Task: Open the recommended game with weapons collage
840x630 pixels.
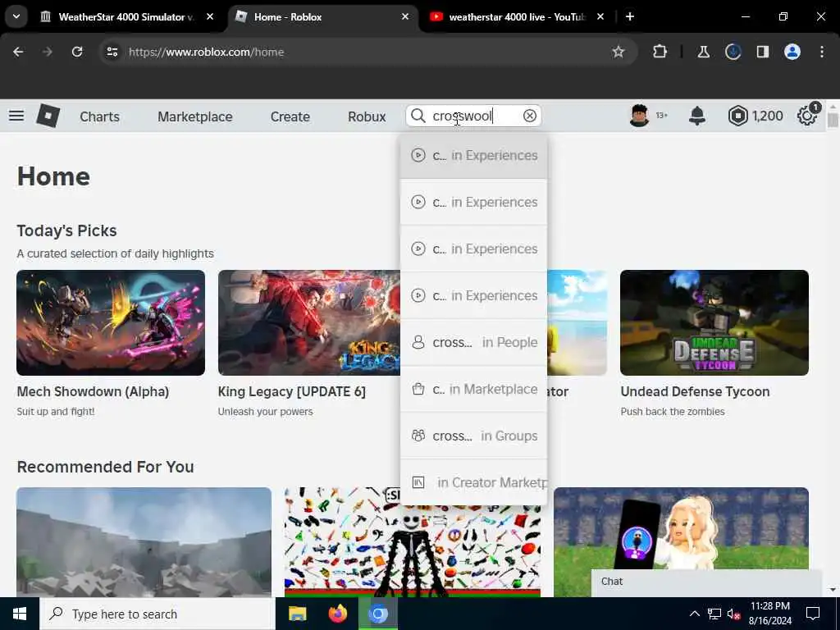Action: [413, 541]
